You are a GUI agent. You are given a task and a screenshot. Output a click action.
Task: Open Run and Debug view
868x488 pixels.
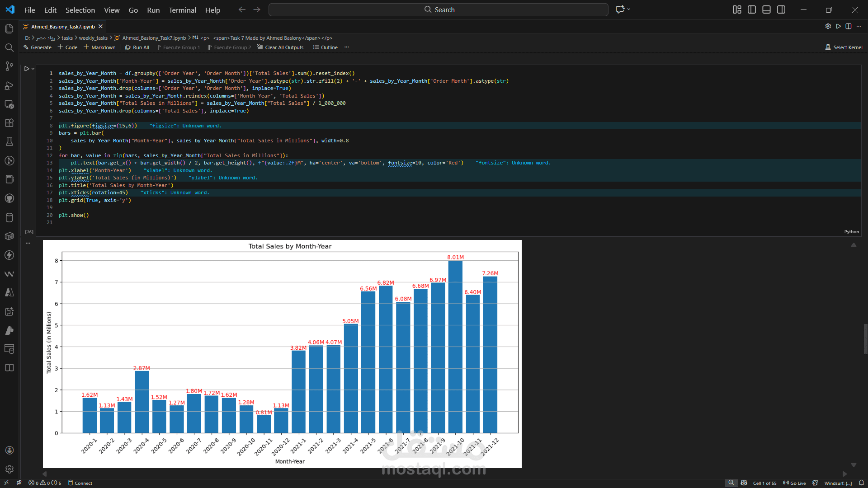coord(9,85)
